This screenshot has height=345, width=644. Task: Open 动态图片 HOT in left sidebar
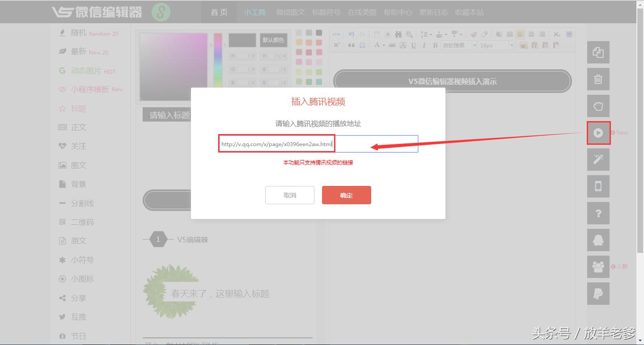click(87, 71)
